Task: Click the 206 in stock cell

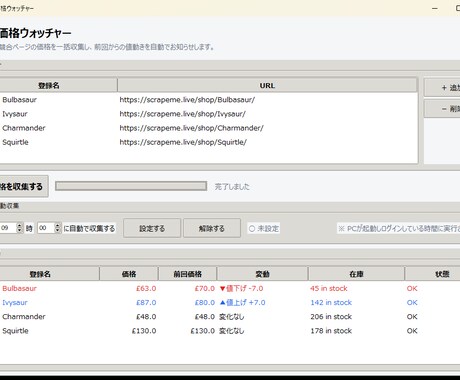Action: click(331, 317)
